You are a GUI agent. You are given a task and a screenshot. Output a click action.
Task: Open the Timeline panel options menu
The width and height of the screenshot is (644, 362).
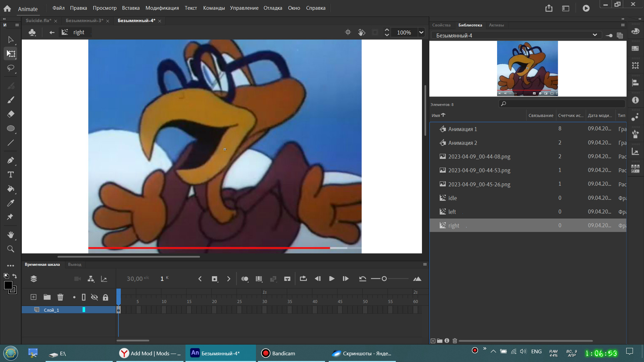425,264
